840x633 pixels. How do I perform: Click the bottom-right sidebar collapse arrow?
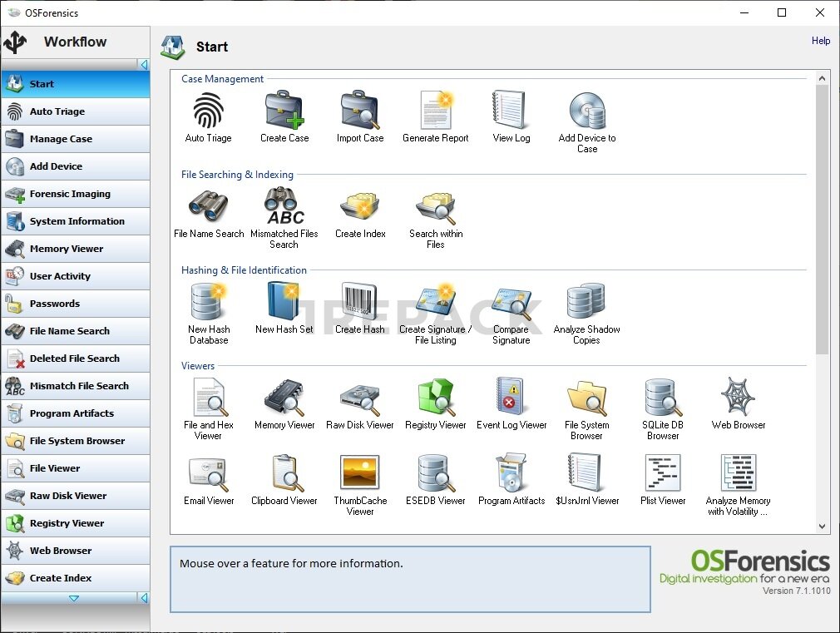[143, 598]
